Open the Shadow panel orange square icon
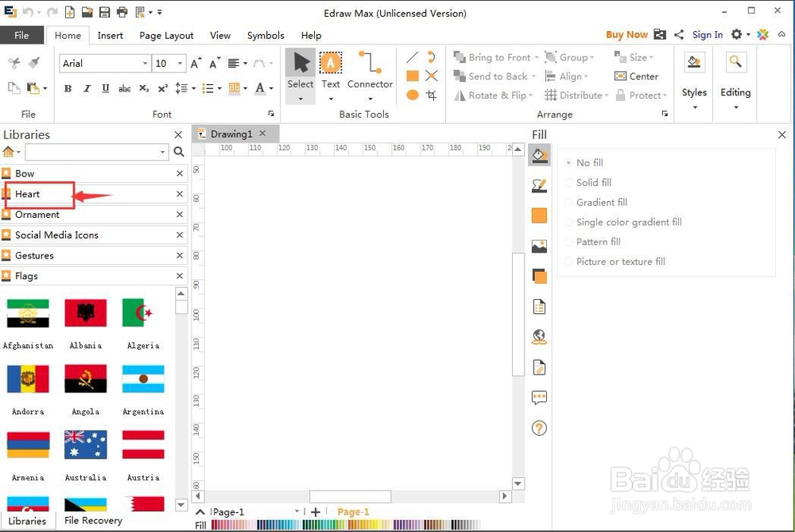Screen dimensions: 795x532 coord(539,216)
